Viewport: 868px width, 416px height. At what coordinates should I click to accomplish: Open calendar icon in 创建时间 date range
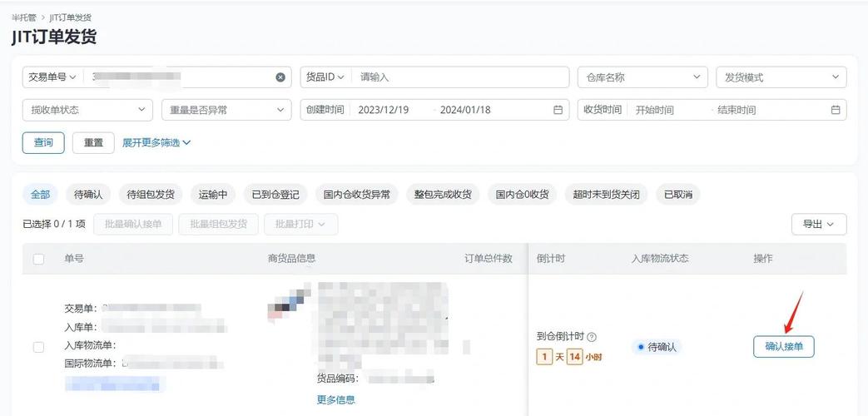558,110
